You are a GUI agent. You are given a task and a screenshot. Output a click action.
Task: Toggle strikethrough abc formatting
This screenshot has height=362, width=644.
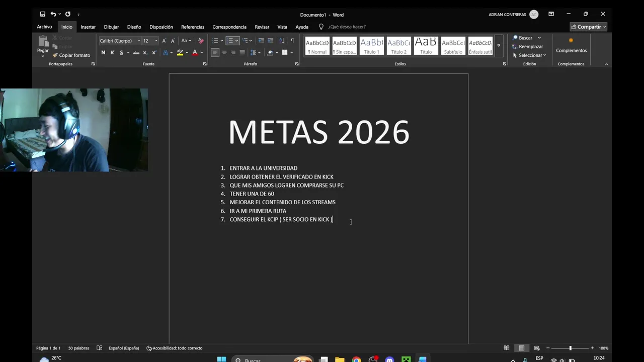136,52
